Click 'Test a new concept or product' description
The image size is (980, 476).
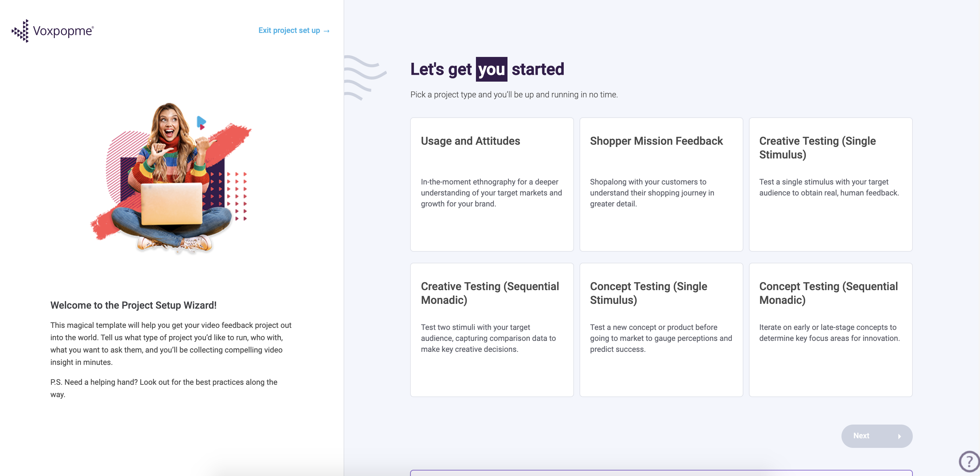point(661,338)
